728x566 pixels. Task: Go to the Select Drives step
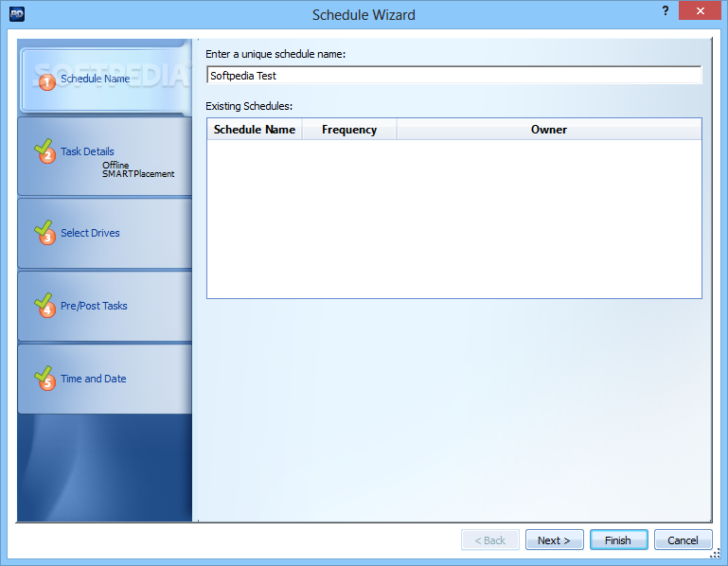pos(105,233)
